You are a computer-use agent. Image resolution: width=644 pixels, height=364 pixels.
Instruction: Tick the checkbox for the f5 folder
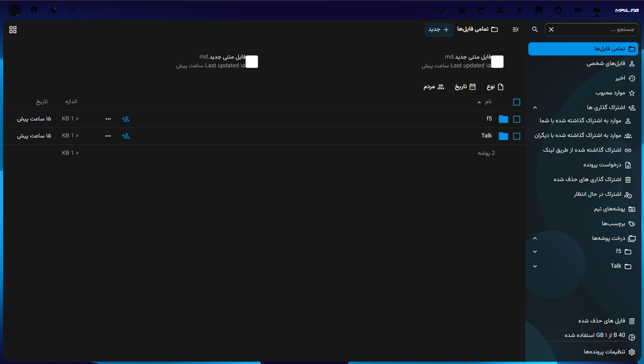click(x=517, y=119)
